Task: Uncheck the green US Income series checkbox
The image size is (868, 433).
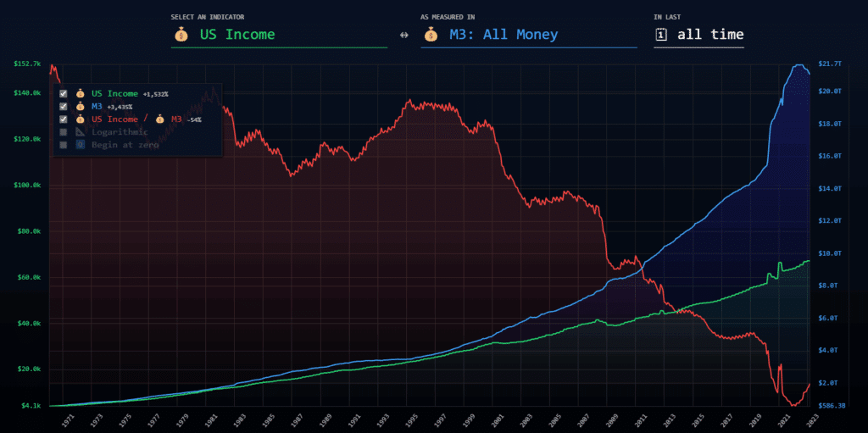Action: (63, 93)
